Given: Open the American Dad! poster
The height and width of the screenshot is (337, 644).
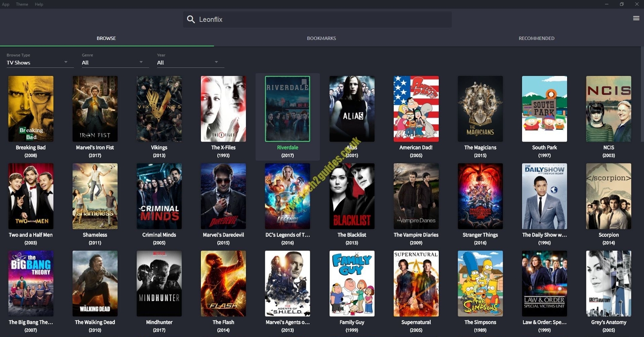Looking at the screenshot, I should point(416,109).
